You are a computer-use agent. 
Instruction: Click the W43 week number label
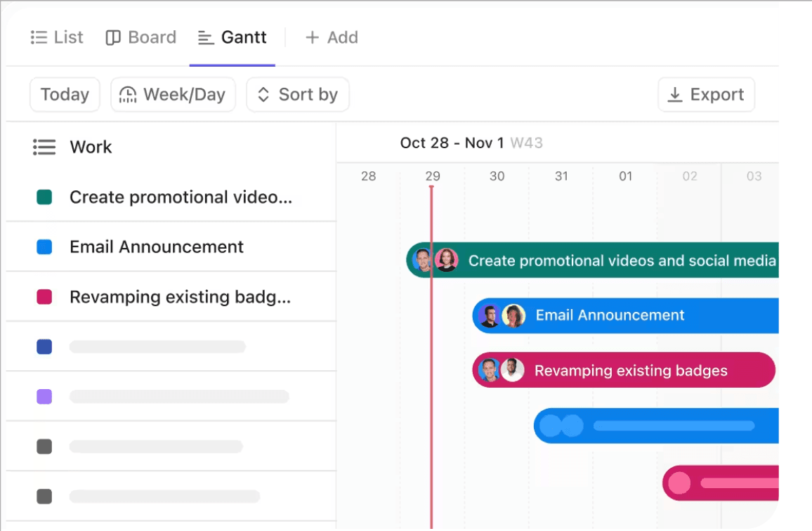click(526, 143)
